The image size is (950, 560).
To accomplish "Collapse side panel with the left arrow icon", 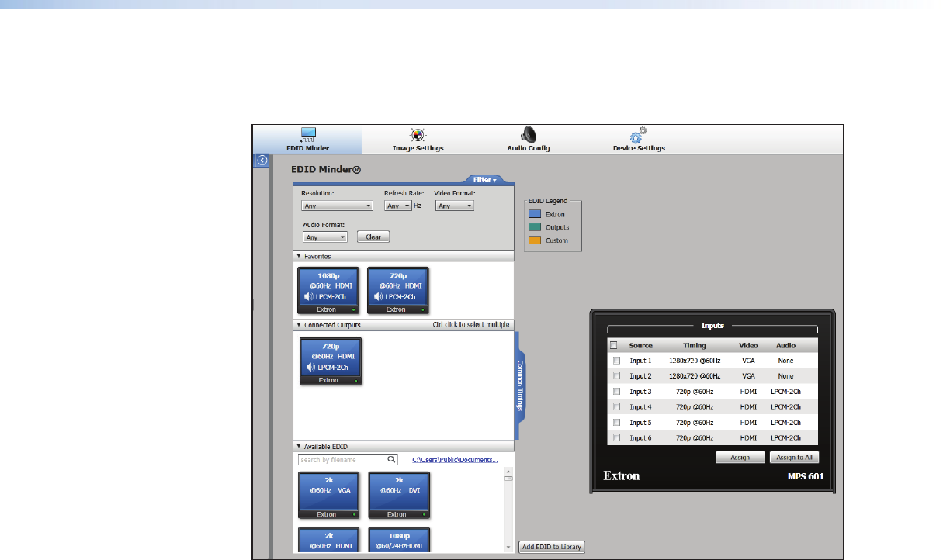I will pyautogui.click(x=262, y=161).
